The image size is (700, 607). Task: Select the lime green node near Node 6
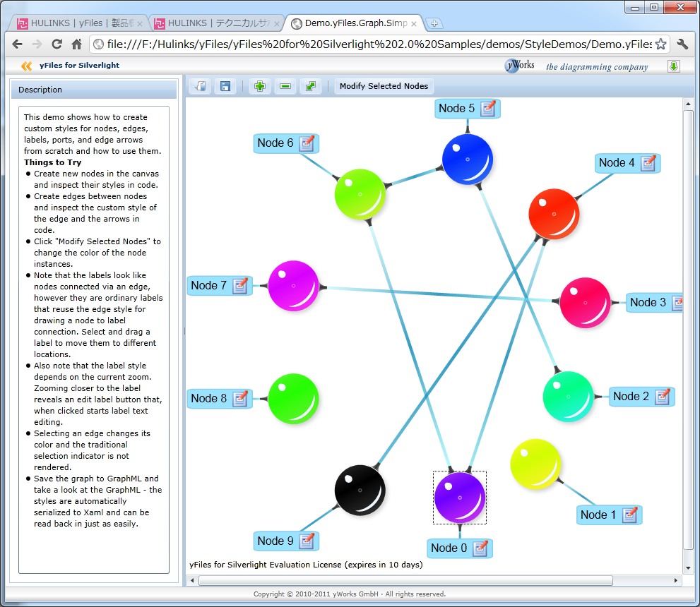click(360, 194)
